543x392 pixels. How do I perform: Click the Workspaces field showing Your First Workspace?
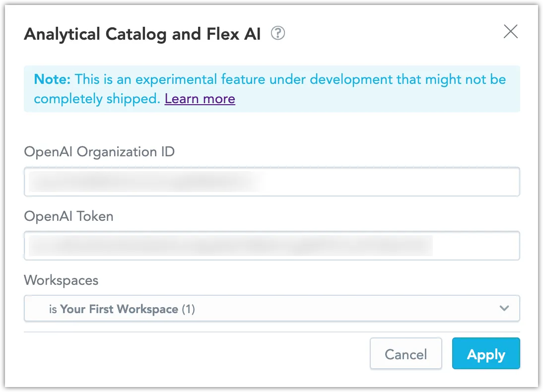click(x=271, y=308)
